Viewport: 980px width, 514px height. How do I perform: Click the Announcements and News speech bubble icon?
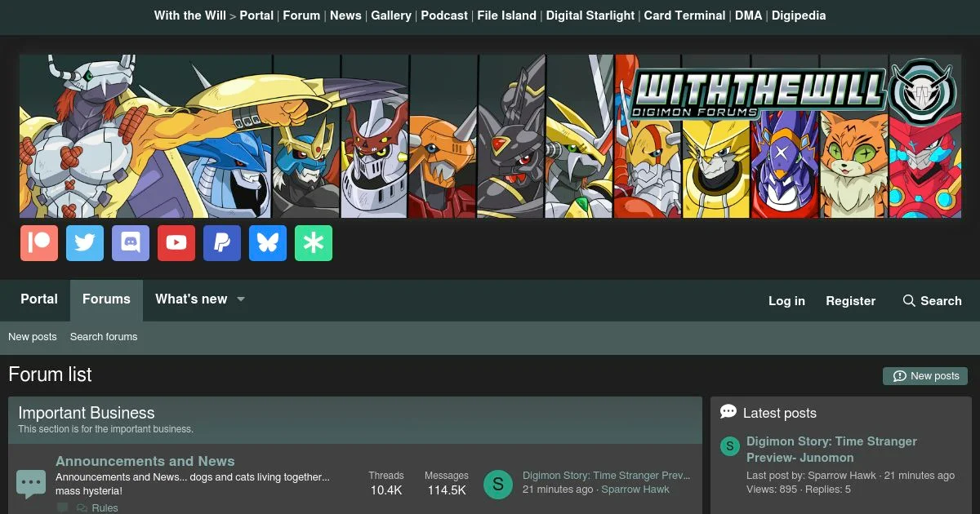pyautogui.click(x=31, y=484)
